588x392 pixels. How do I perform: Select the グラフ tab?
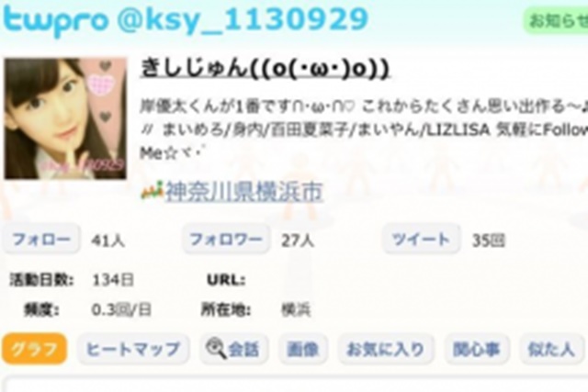[35, 349]
